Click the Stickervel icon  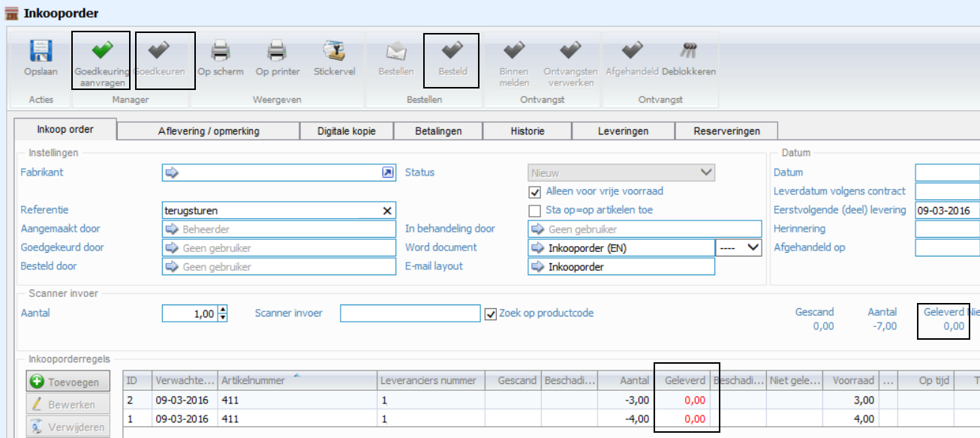pos(334,52)
